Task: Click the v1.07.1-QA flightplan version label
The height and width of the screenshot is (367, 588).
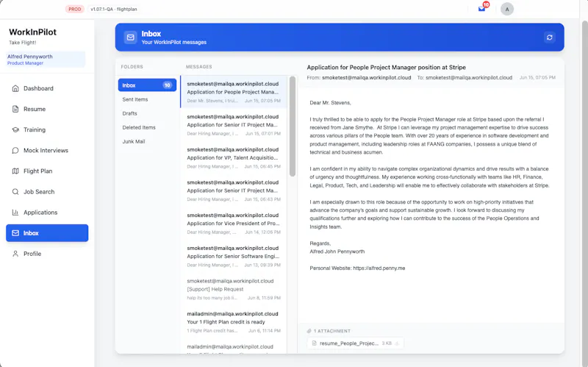Action: click(114, 9)
